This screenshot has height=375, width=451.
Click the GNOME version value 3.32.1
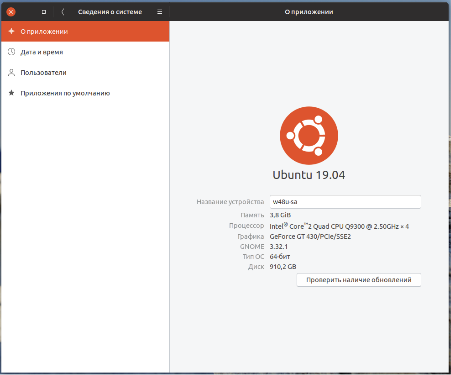point(279,247)
